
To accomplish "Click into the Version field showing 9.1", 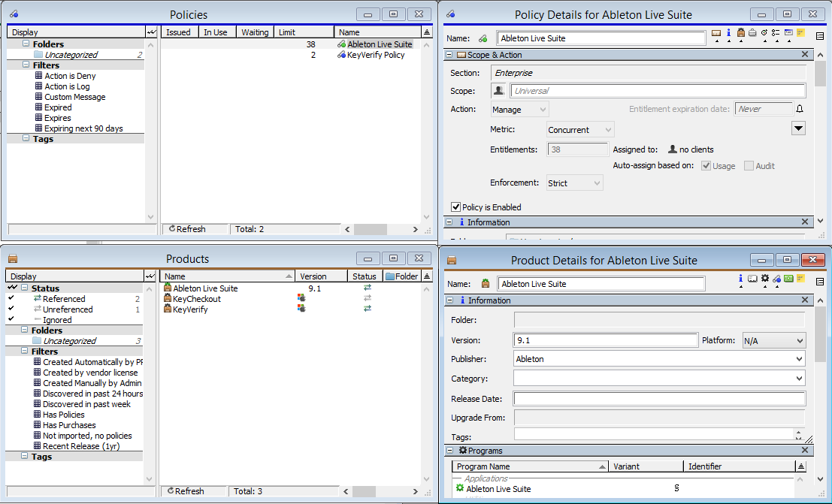I will 605,340.
